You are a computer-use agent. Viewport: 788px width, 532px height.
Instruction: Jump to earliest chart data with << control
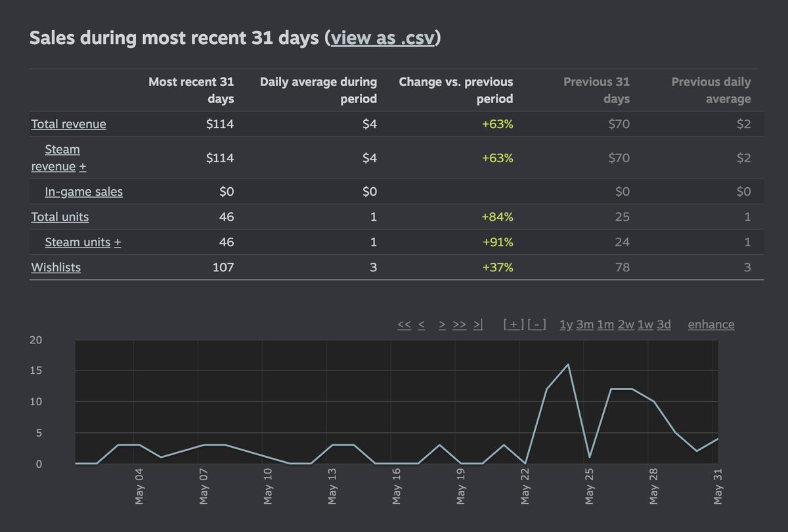(403, 324)
